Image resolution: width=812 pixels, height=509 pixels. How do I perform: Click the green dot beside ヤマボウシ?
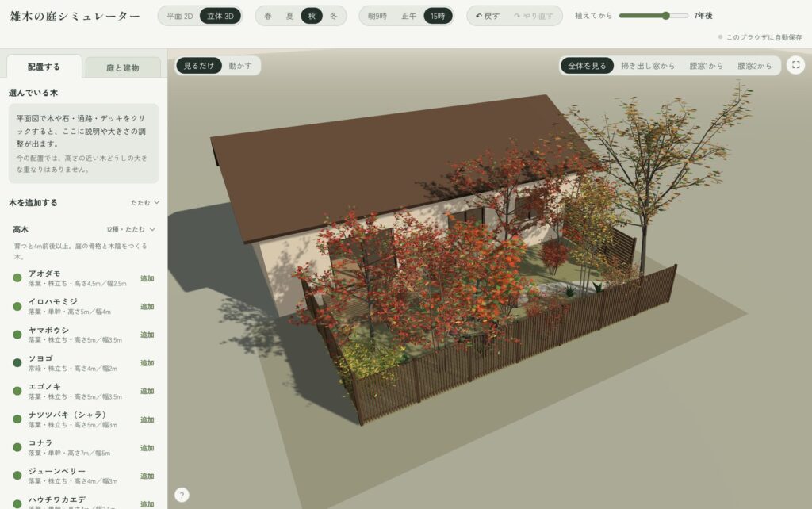(x=17, y=335)
